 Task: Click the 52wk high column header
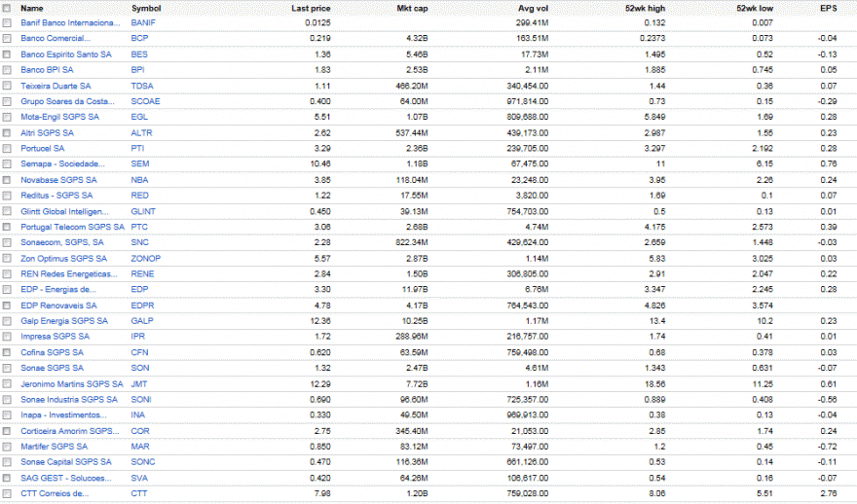pyautogui.click(x=645, y=8)
